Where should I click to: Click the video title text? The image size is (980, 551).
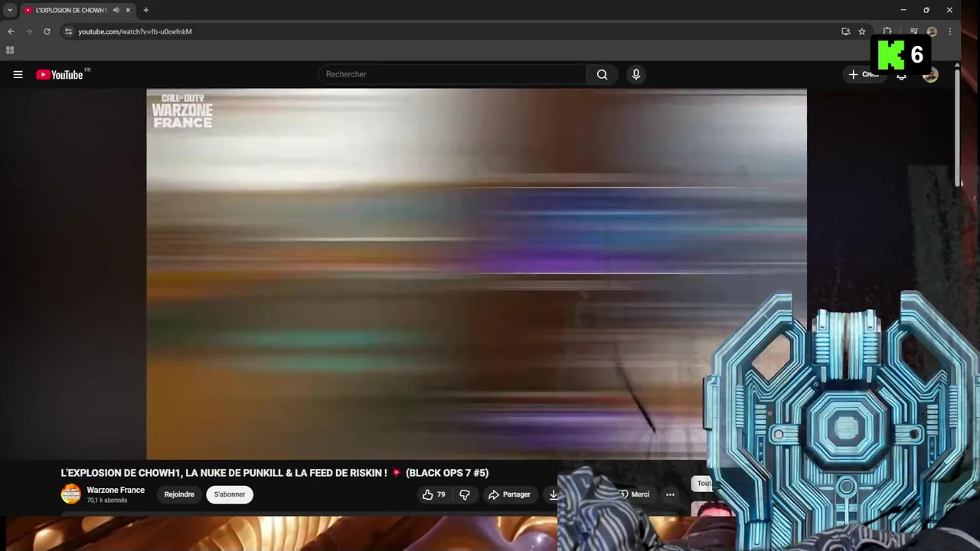275,473
